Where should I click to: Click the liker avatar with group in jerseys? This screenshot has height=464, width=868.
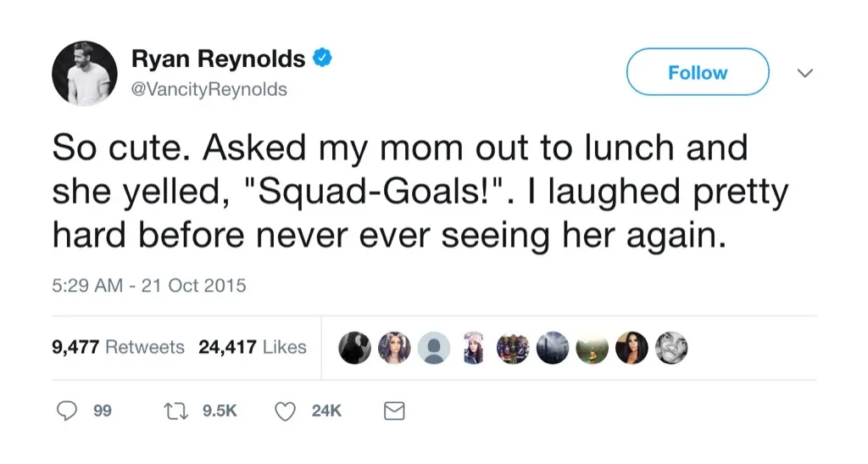coord(512,347)
